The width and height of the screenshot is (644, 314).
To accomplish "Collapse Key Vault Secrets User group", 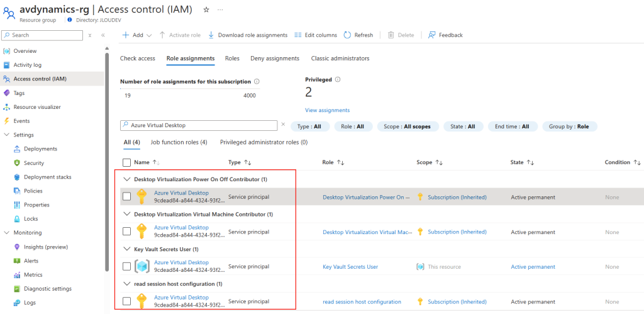I will pyautogui.click(x=126, y=249).
